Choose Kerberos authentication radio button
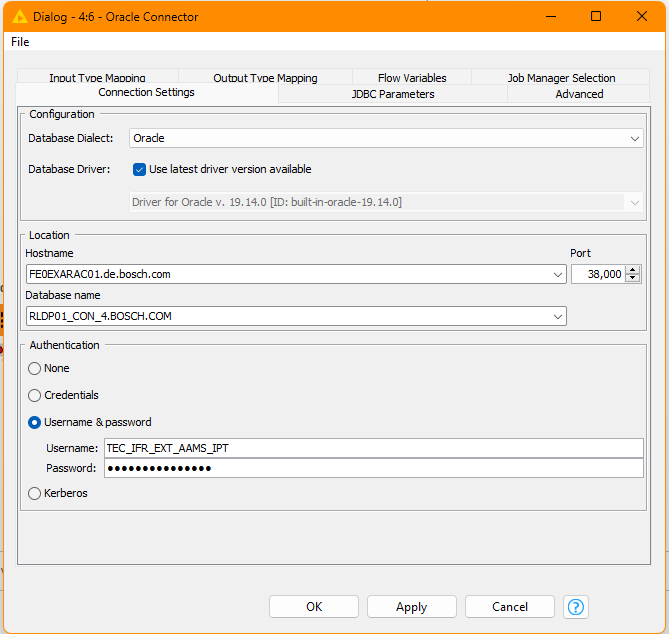Screen dimensions: 669x634 [x=35, y=493]
